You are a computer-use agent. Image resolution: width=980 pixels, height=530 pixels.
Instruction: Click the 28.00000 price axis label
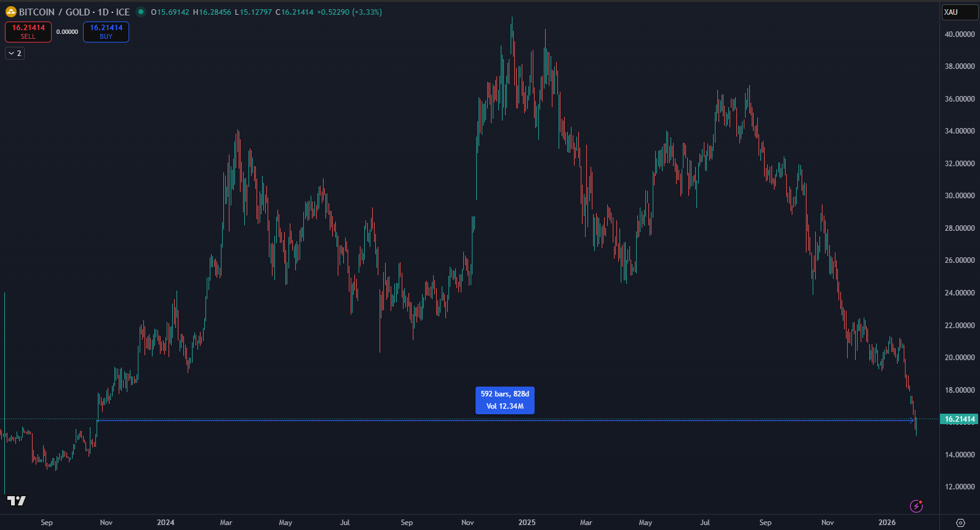pyautogui.click(x=960, y=228)
